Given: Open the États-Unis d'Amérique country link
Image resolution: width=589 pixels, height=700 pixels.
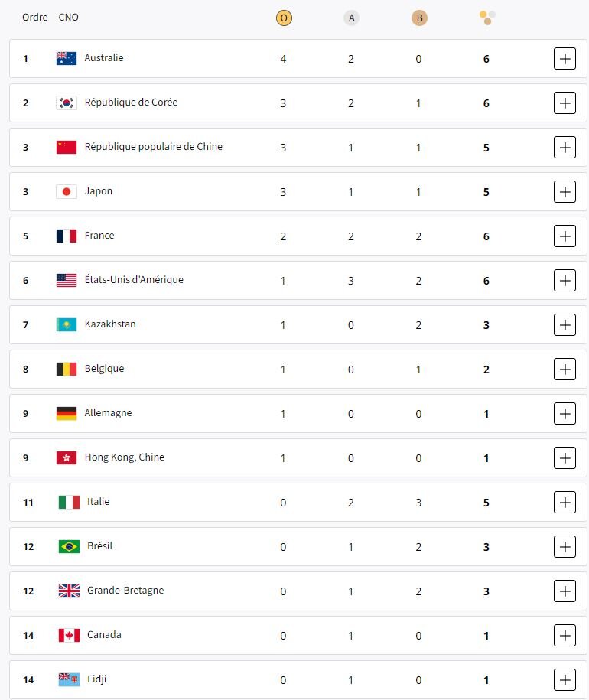Looking at the screenshot, I should [x=134, y=280].
